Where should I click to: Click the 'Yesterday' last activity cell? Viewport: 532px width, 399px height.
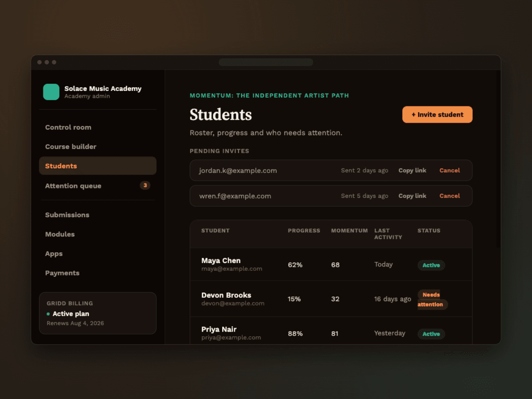pyautogui.click(x=390, y=333)
